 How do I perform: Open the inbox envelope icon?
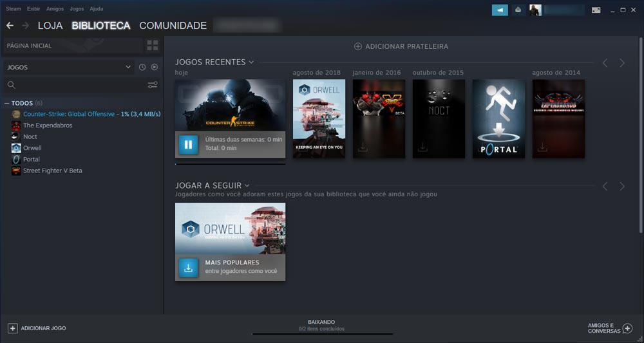tap(518, 10)
